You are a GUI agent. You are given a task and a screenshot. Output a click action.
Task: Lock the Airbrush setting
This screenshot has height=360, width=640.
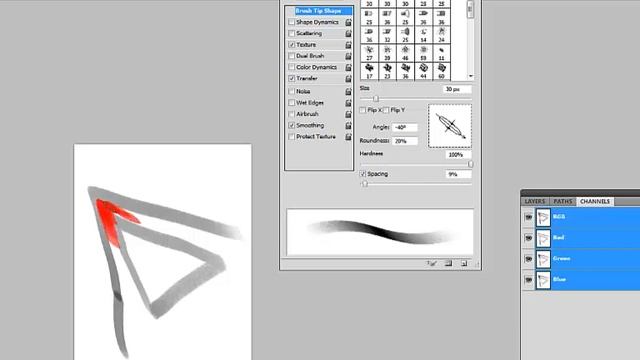pos(348,114)
